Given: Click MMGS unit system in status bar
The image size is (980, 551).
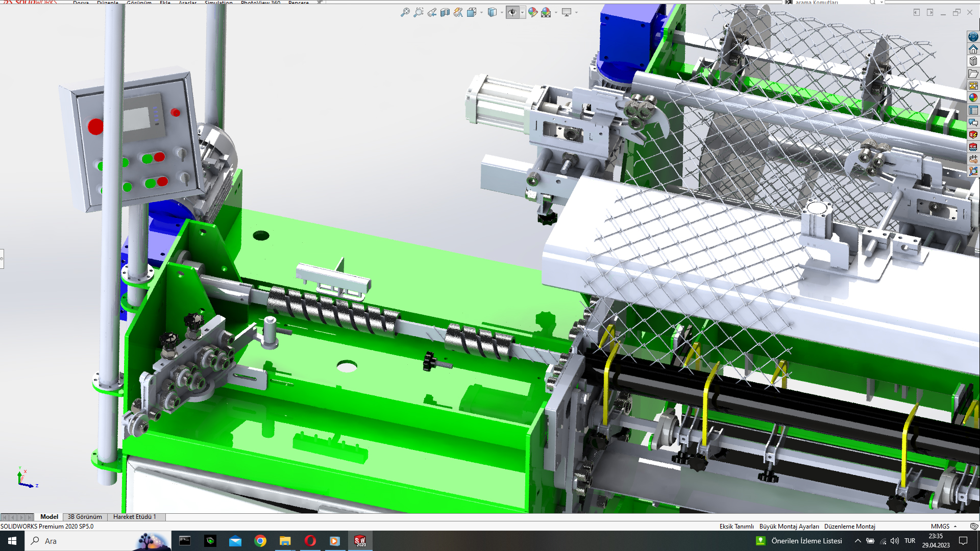Looking at the screenshot, I should [940, 527].
